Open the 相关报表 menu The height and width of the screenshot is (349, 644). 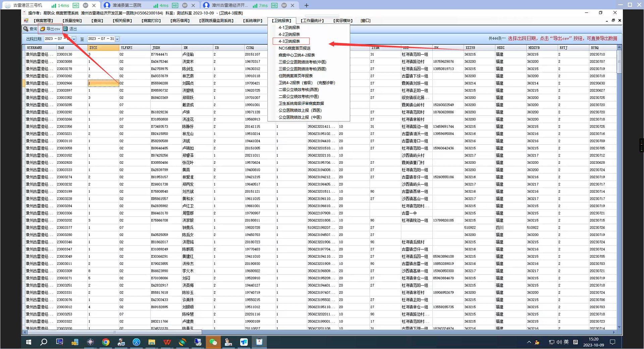point(122,21)
